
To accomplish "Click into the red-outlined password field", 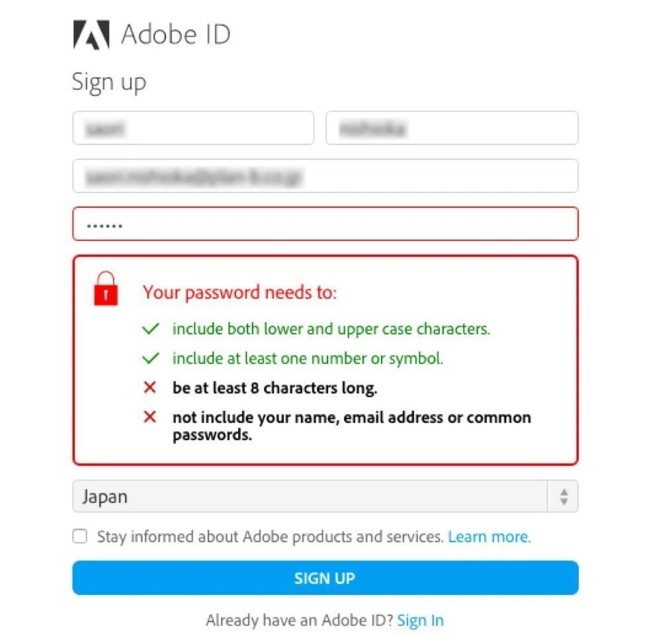I will (325, 224).
